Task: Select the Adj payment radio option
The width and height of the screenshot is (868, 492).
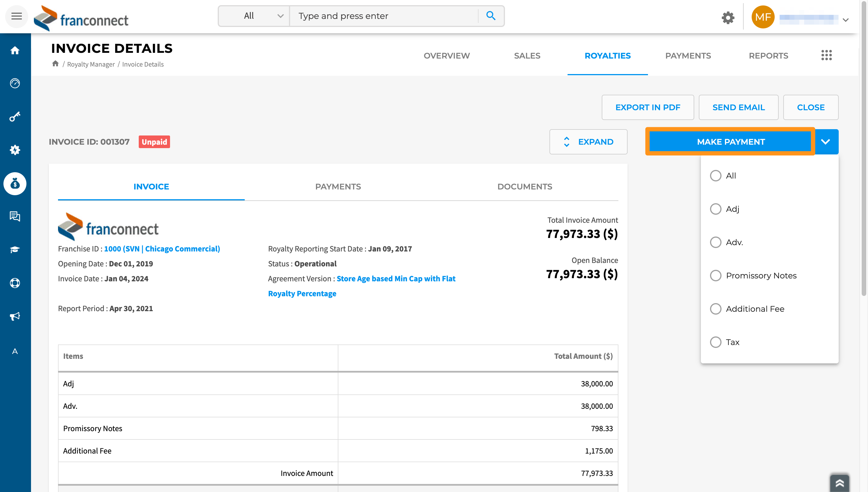Action: [x=715, y=209]
